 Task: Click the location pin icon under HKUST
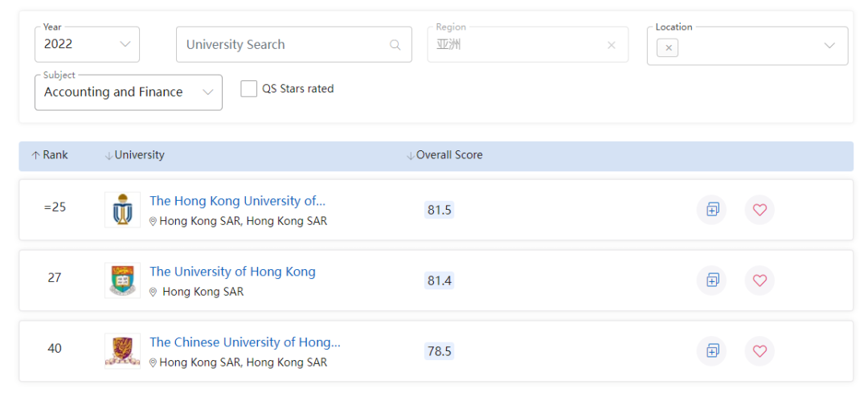point(154,222)
